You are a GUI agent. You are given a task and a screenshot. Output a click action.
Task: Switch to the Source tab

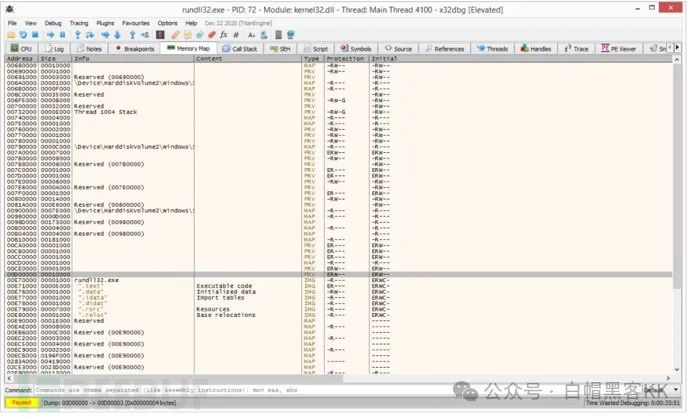pos(398,48)
